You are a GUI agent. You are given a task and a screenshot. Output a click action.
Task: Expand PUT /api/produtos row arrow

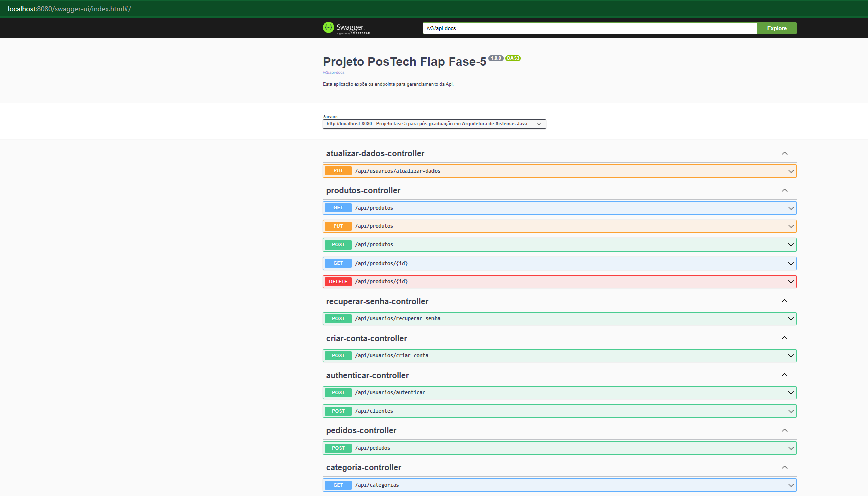point(791,226)
